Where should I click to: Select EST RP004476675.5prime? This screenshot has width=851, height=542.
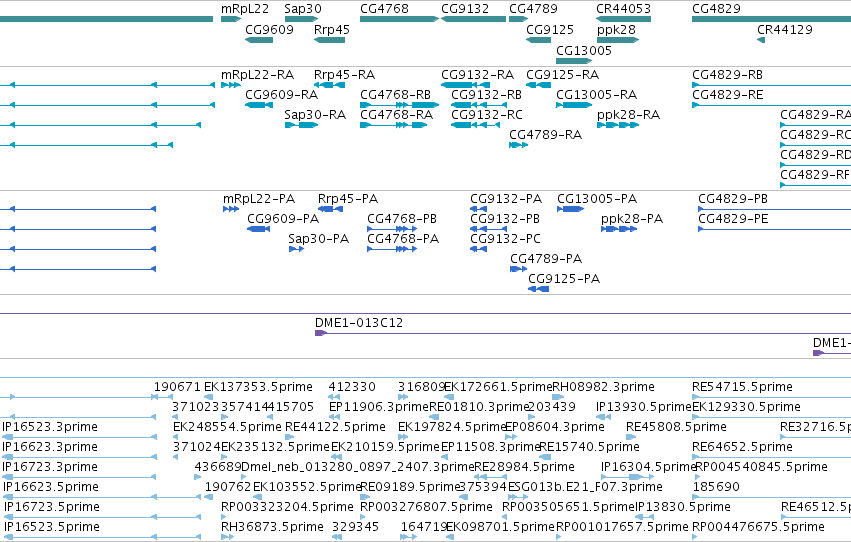tap(695, 537)
